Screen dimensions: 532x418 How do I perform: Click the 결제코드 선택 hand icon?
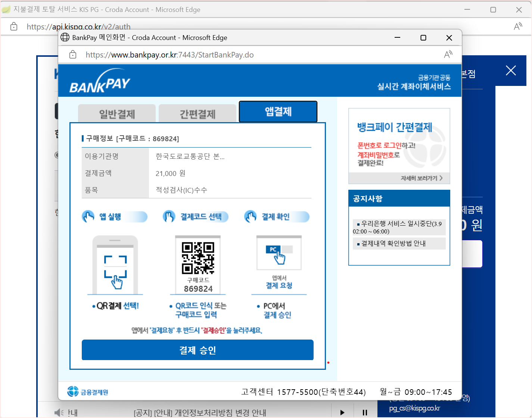point(169,216)
